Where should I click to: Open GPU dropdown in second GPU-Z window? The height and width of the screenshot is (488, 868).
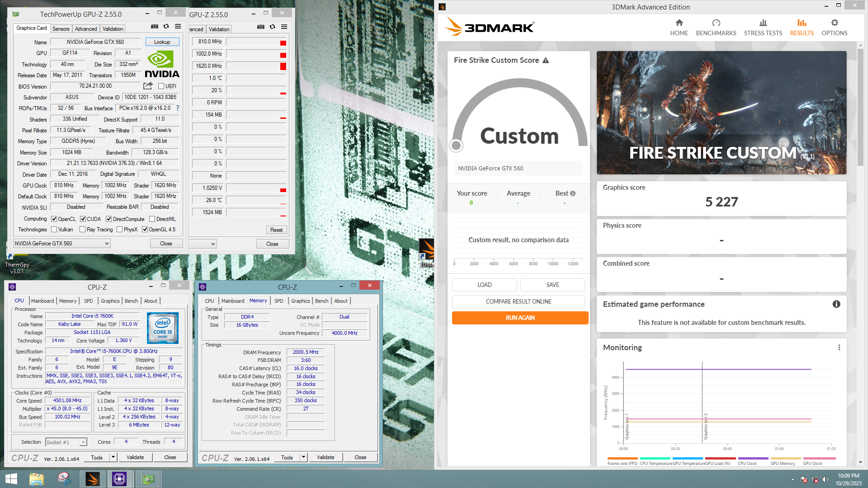(x=203, y=244)
